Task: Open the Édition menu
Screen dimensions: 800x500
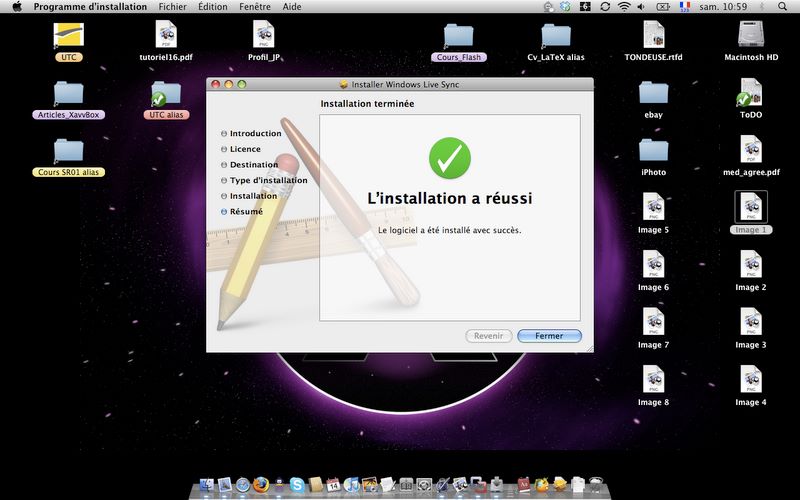Action: pyautogui.click(x=213, y=7)
